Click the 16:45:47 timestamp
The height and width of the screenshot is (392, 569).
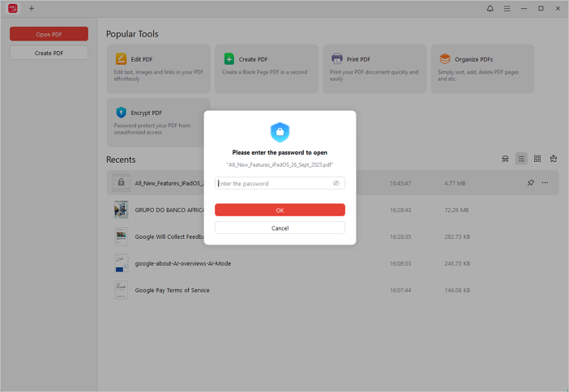(x=400, y=183)
